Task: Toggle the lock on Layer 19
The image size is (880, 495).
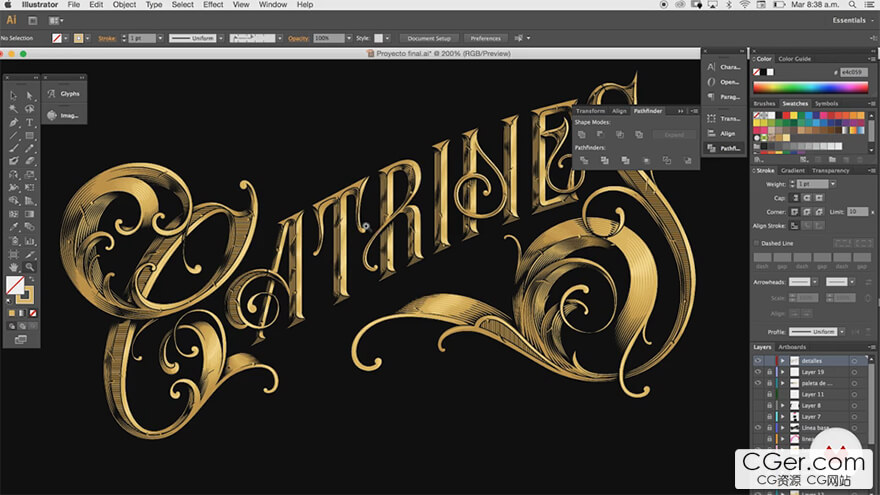Action: (x=769, y=372)
